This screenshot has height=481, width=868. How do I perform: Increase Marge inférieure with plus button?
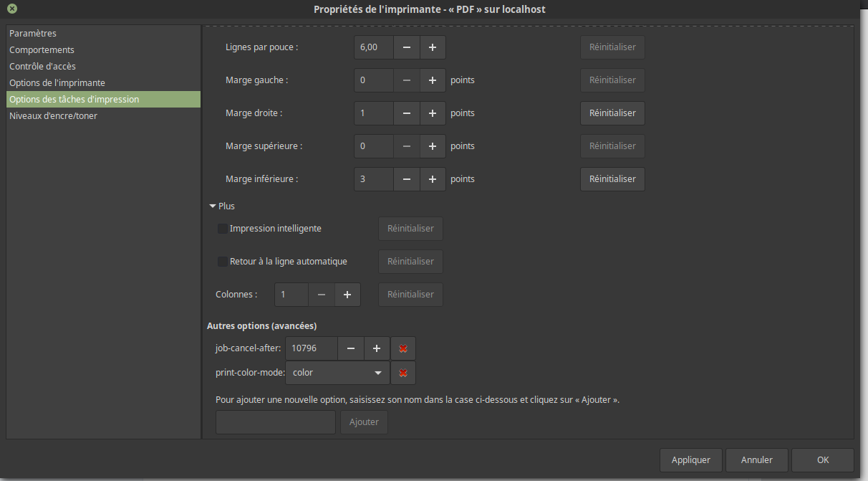[433, 179]
